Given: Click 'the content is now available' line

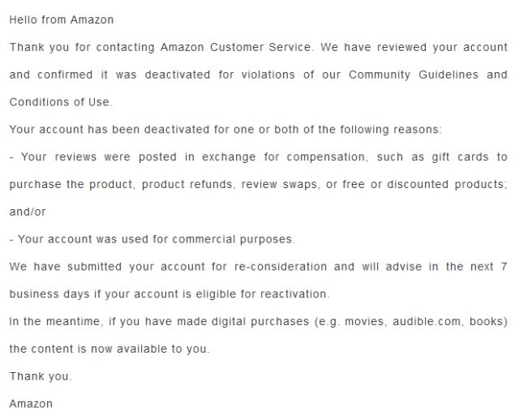Looking at the screenshot, I should pos(109,349).
